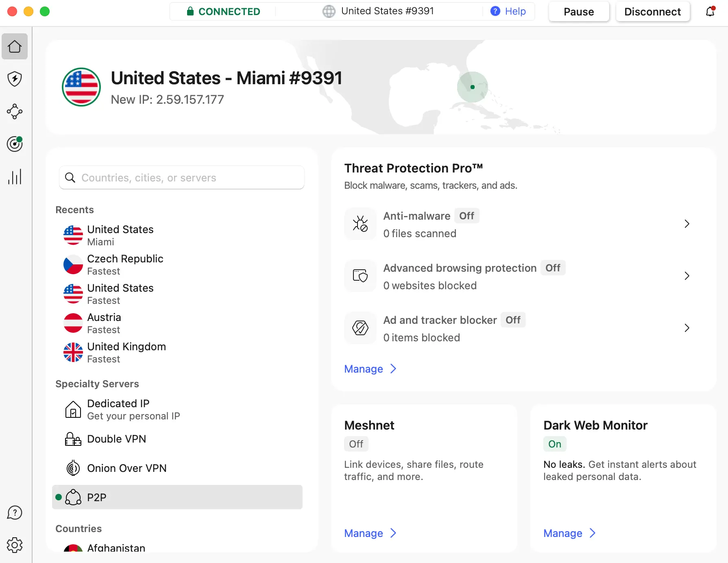
Task: Click chevron beside Threat Protection Manage
Action: [393, 369]
